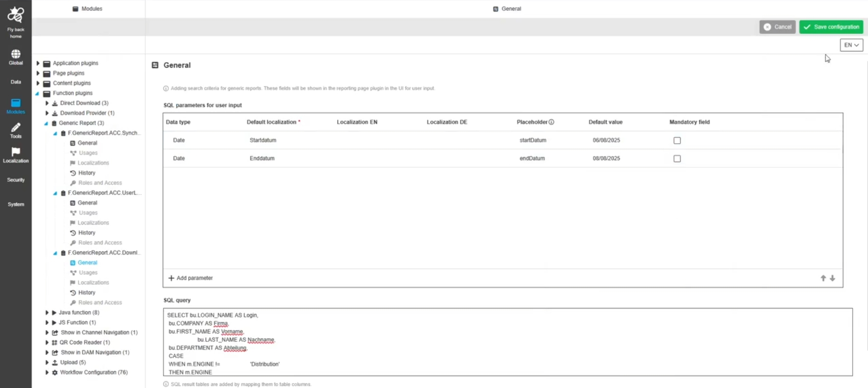Click the Placeholder info icon
Image resolution: width=868 pixels, height=388 pixels.
click(551, 122)
